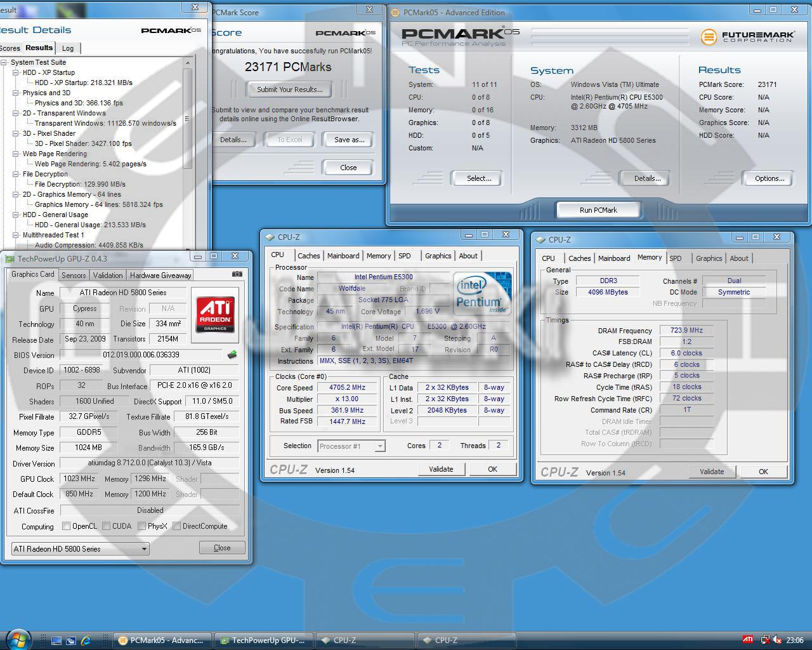812x650 pixels.
Task: Enable the CUDA checkbox in GPU-Z
Action: pos(105,526)
